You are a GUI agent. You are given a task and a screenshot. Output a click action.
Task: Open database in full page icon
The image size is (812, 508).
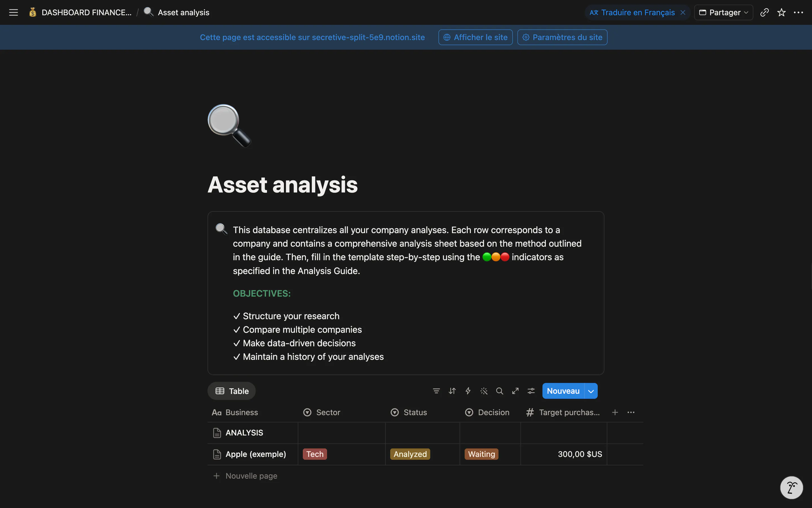click(515, 391)
